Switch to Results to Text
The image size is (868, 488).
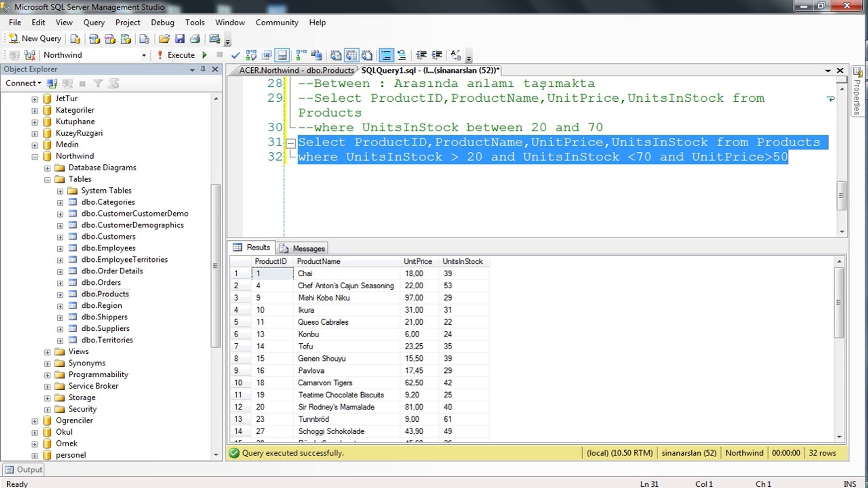335,55
